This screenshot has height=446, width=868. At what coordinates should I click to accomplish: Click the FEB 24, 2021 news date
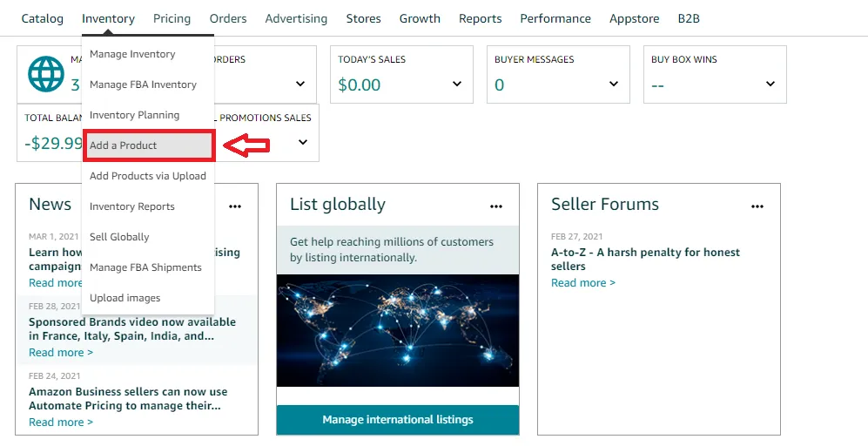(54, 375)
